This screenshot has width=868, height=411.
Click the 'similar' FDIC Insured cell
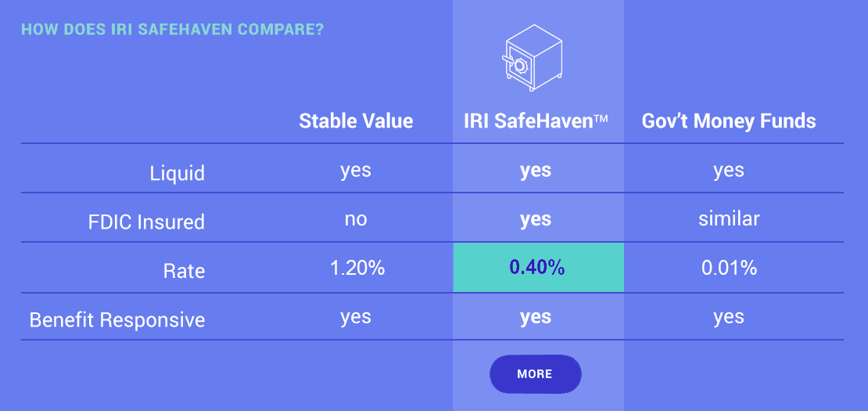coord(729,218)
